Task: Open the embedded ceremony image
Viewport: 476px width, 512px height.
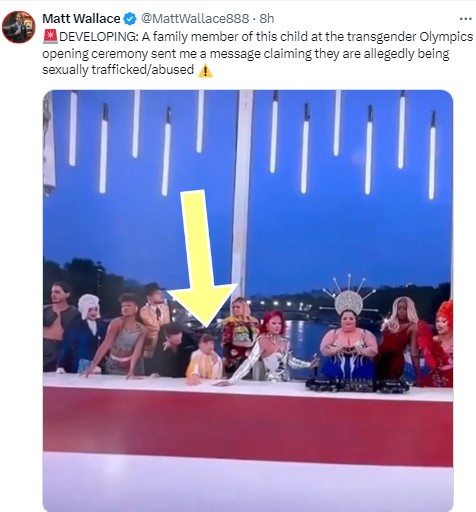Action: coord(248,301)
